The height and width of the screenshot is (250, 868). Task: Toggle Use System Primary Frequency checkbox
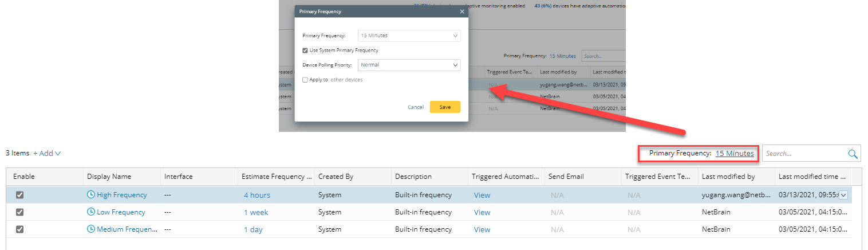305,50
